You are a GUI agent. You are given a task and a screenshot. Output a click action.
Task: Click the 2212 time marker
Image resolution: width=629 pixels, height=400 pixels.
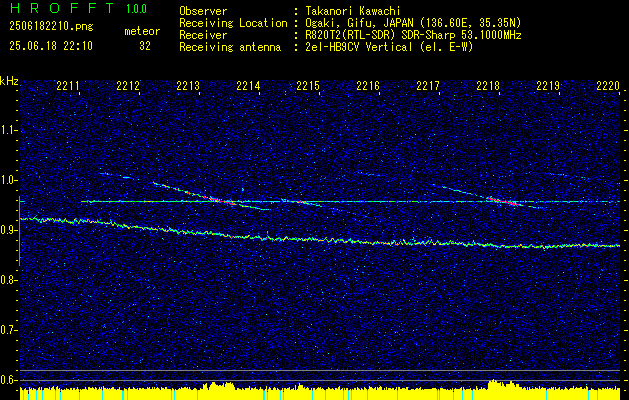[x=128, y=85]
